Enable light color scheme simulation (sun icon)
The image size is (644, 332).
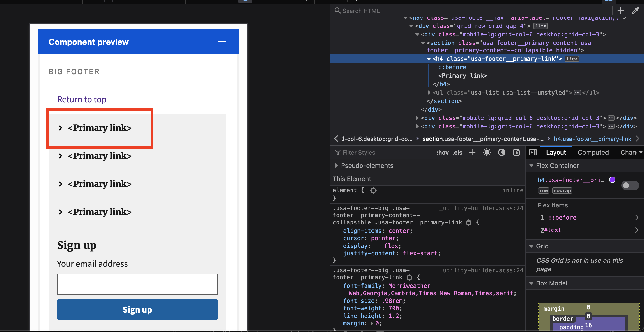tap(487, 153)
